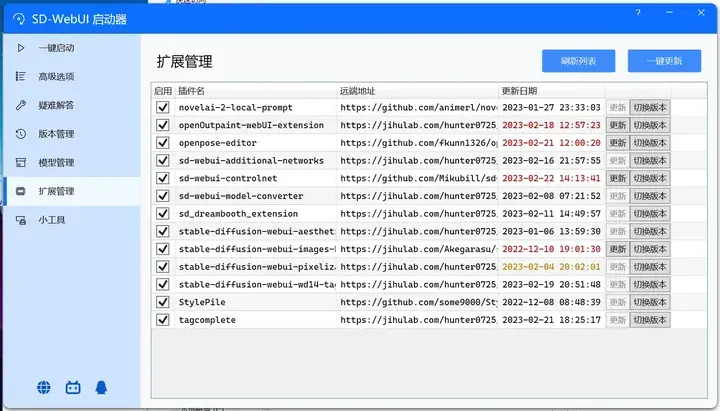Disable novelai-2-local-prompt extension checkbox

(x=163, y=107)
